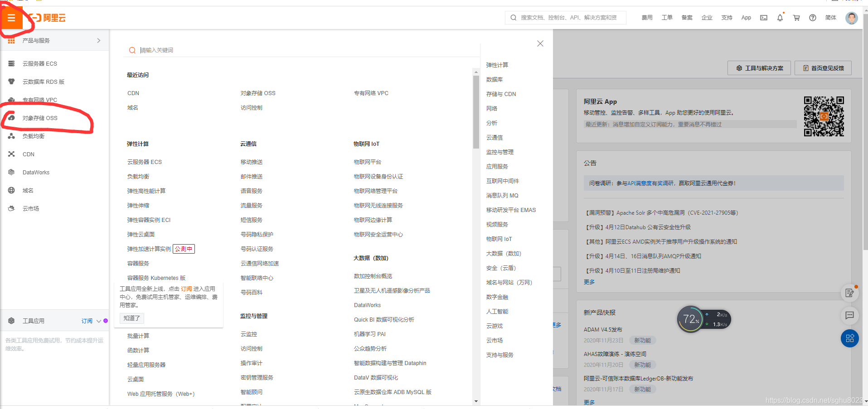868x409 pixels.
Task: Jump to 人工智能 category
Action: [497, 312]
